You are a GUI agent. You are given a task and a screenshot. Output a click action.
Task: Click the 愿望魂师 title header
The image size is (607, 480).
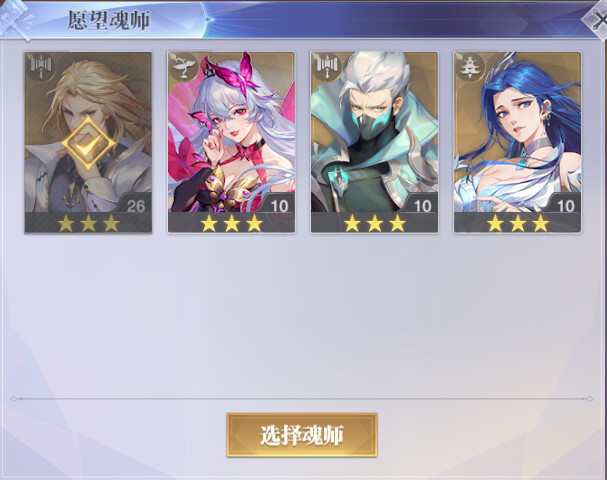(109, 20)
